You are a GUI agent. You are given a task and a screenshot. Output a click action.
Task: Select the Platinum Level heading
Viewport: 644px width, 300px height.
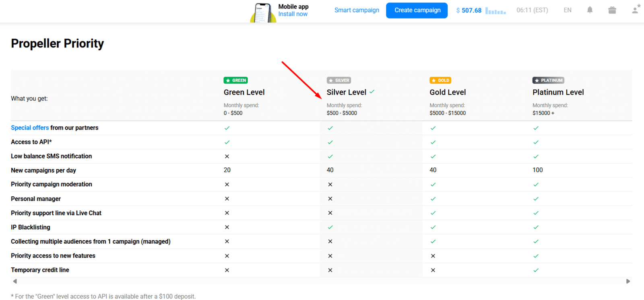558,92
